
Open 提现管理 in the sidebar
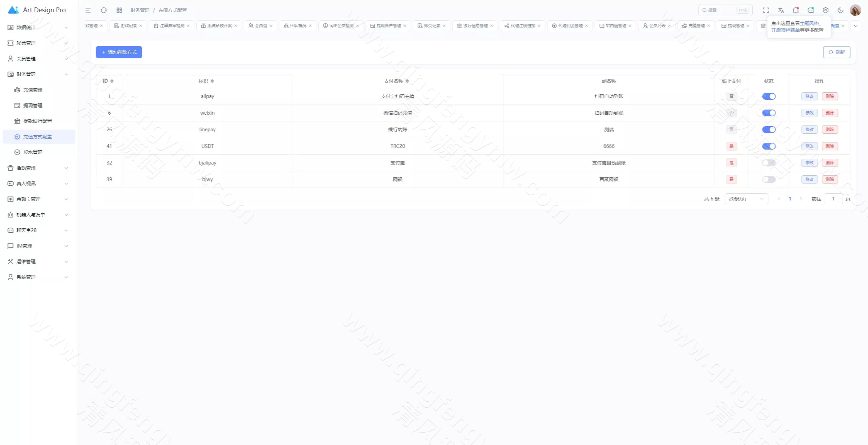click(33, 105)
